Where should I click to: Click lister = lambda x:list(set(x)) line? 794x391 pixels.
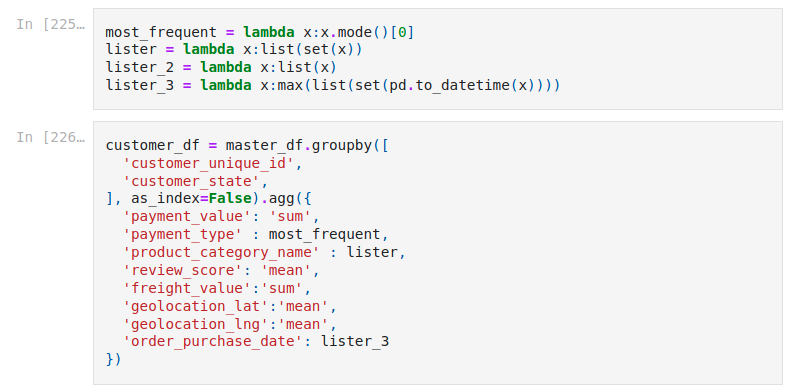pos(234,50)
